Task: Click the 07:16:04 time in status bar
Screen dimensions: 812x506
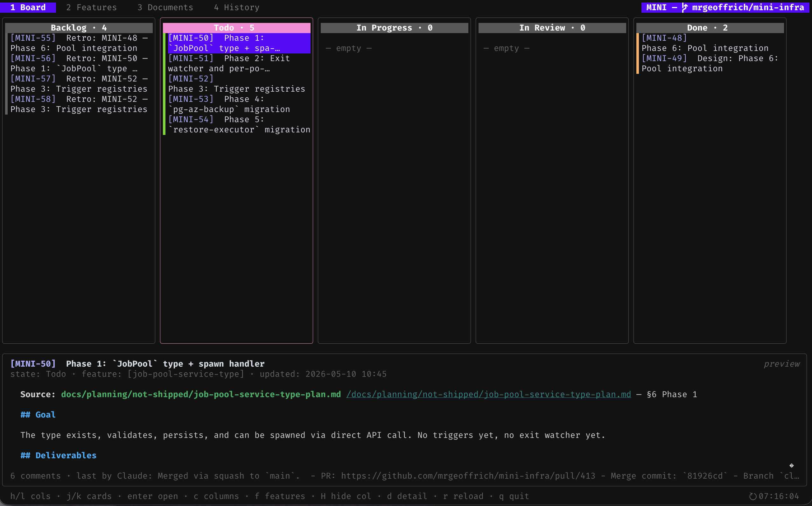Action: tap(779, 496)
